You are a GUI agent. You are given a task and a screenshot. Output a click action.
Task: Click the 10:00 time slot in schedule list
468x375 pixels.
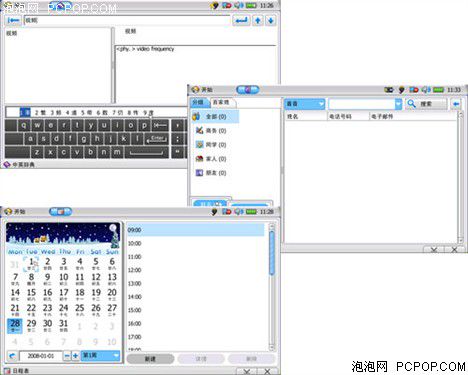point(195,244)
